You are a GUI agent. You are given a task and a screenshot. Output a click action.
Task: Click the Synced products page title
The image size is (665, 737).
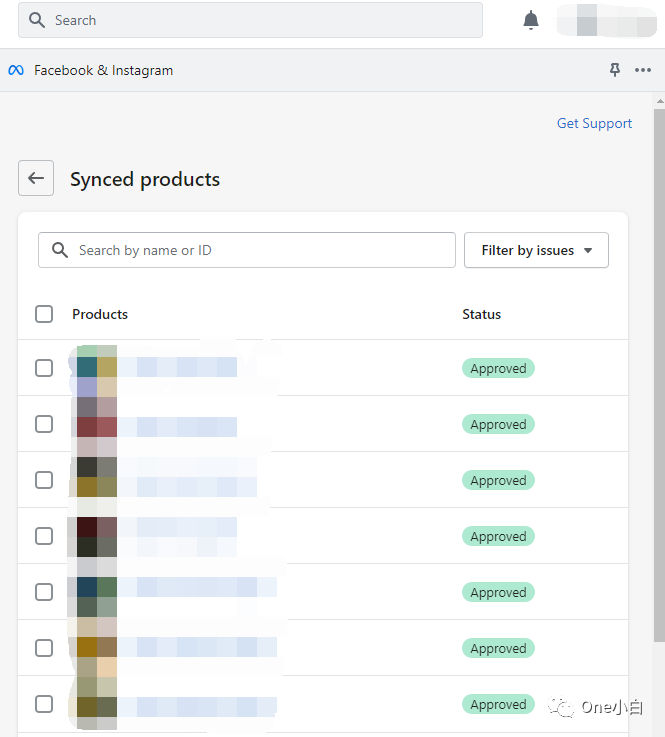(x=145, y=179)
